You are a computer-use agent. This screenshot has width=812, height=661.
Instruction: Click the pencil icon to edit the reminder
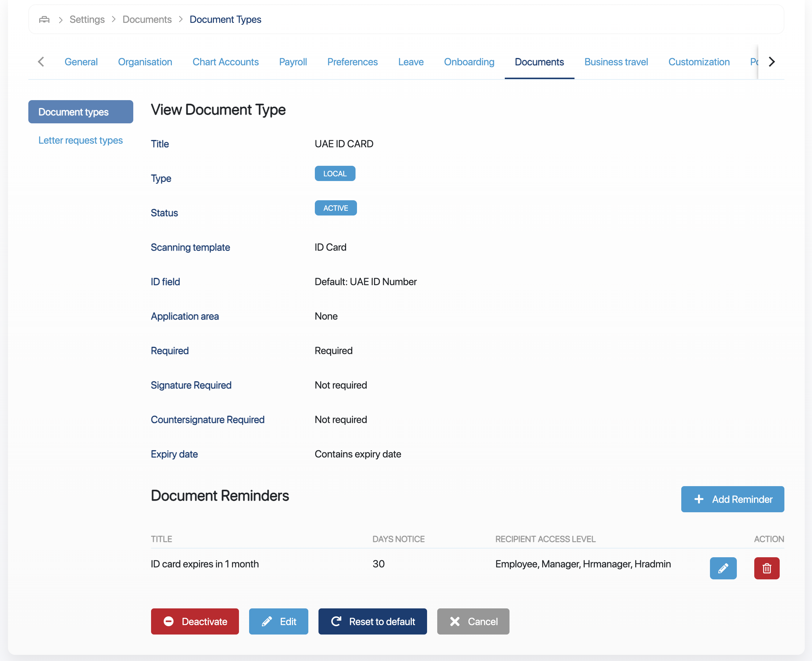(723, 568)
